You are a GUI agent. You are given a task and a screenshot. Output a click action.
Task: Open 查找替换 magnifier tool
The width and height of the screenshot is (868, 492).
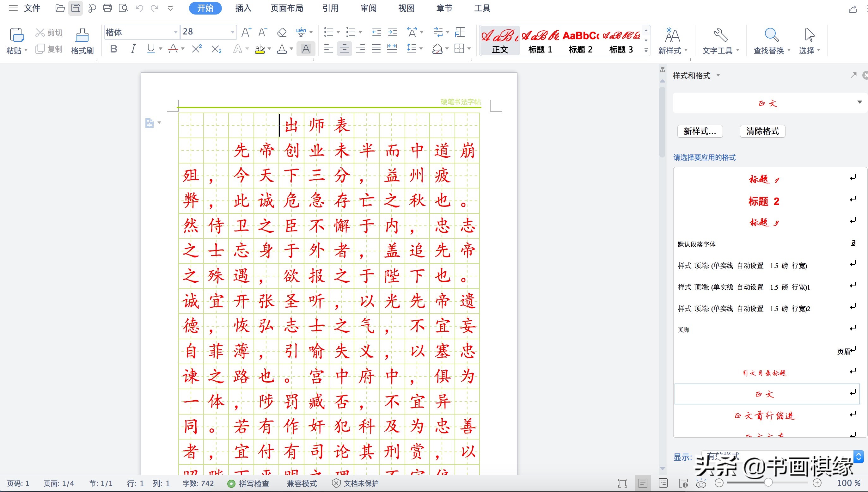(x=772, y=41)
